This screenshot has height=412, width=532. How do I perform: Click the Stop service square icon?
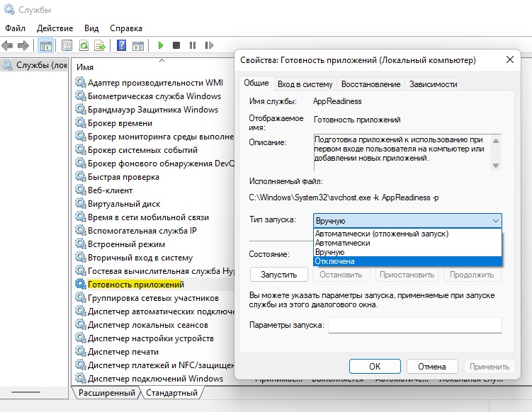point(176,45)
